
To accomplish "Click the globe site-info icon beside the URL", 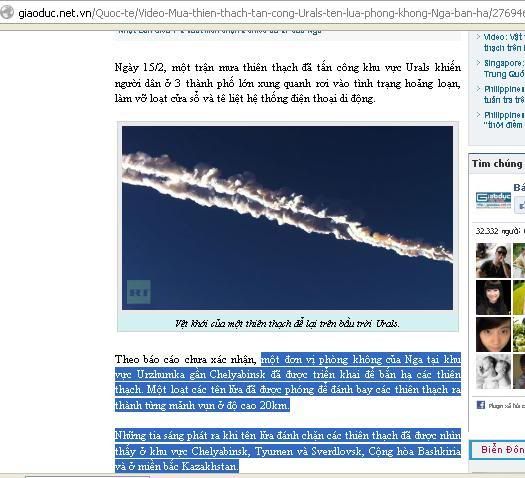I will click(x=7, y=13).
